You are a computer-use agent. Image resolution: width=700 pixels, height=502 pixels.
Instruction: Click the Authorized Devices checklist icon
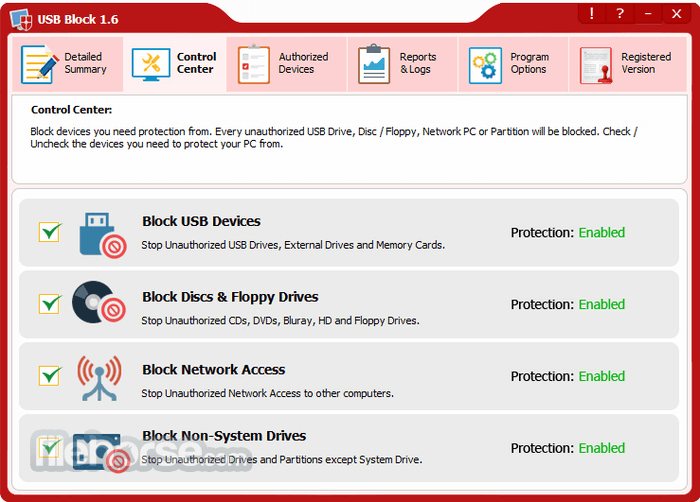tap(254, 64)
